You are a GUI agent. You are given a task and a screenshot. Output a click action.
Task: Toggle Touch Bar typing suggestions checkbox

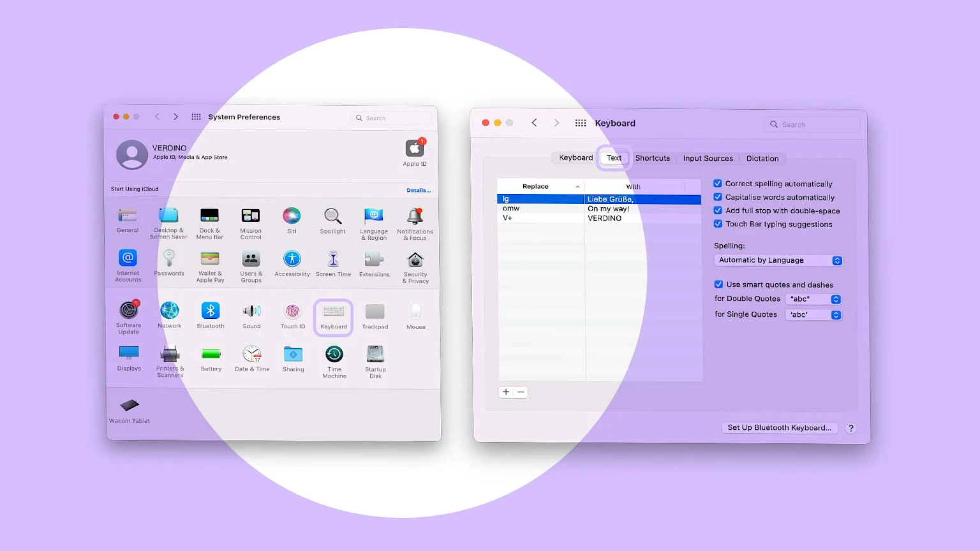click(718, 224)
